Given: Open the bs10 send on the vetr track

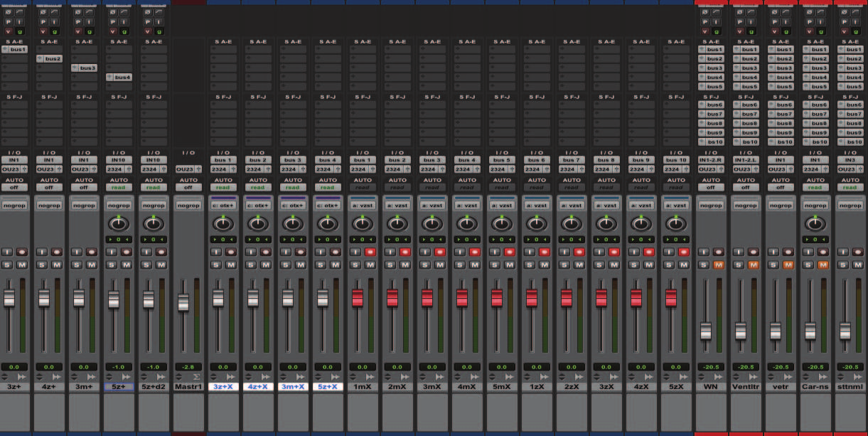Looking at the screenshot, I should (x=781, y=142).
